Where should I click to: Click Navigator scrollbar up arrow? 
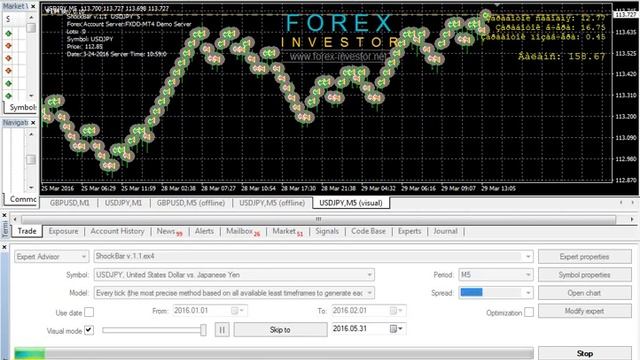31,134
